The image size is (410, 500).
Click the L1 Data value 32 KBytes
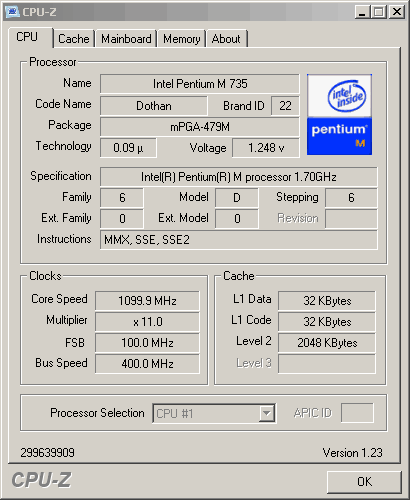(327, 301)
